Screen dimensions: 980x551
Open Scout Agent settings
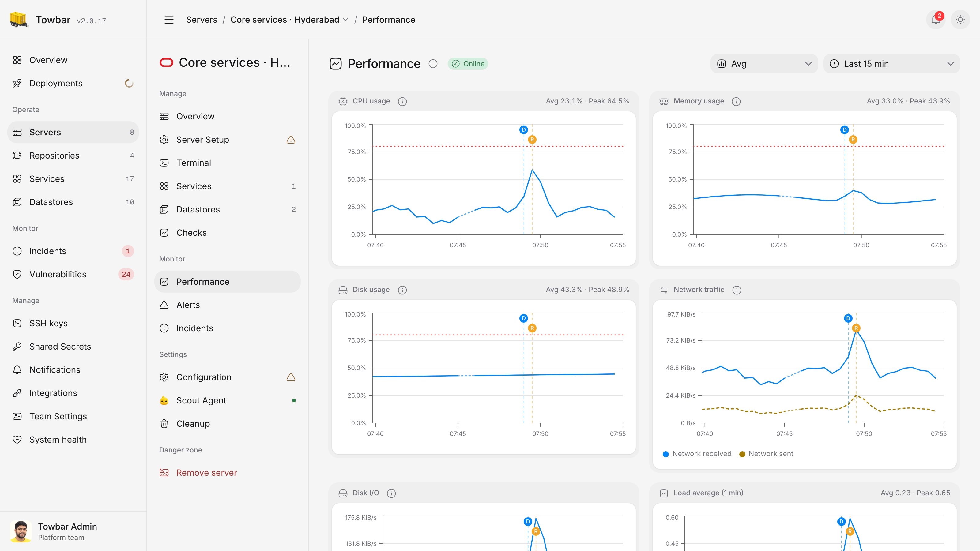[228, 400]
